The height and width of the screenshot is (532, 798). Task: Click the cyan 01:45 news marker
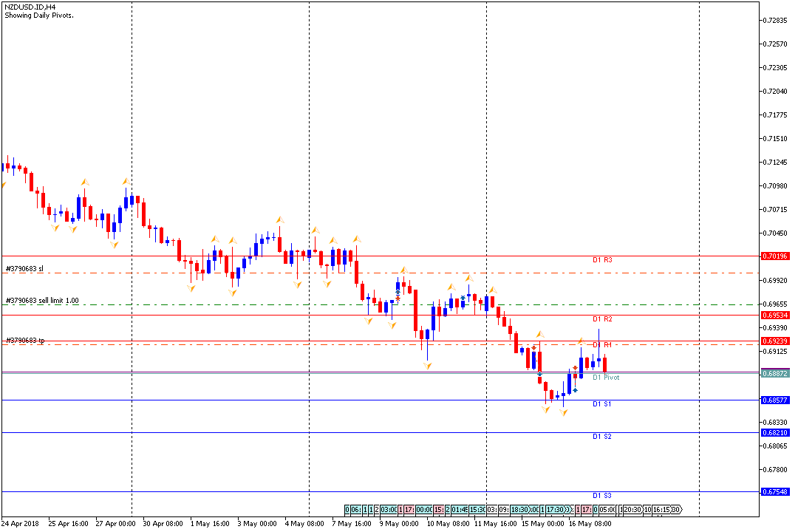pyautogui.click(x=461, y=510)
